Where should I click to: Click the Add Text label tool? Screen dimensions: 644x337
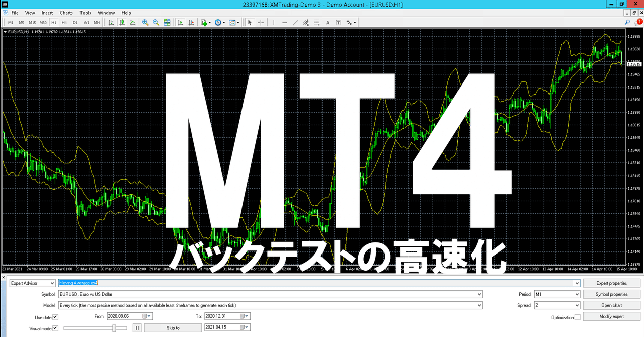(x=328, y=22)
